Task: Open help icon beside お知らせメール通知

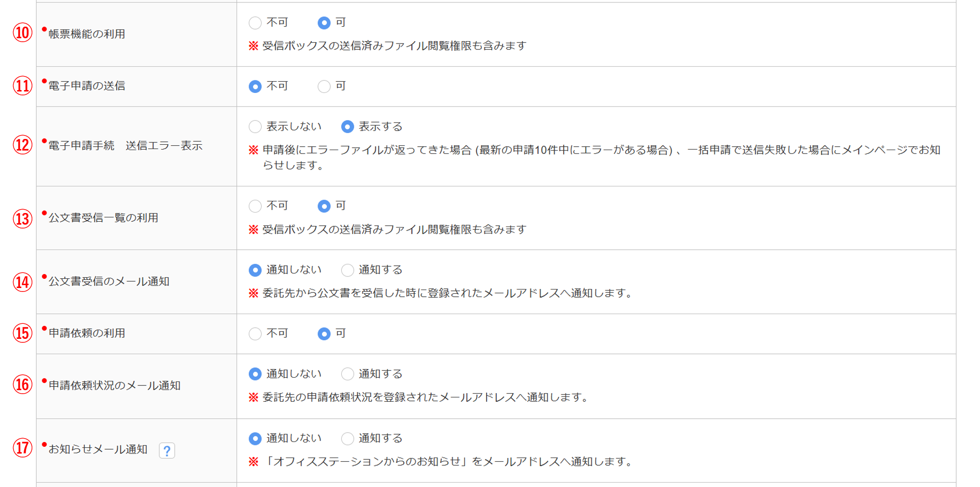Action: 167,451
